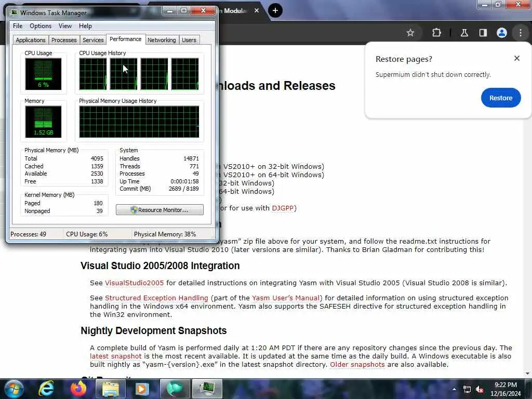Screen dimensions: 532x399
Task: Click the Nightly Development Snapshots heading
Action: click(154, 330)
